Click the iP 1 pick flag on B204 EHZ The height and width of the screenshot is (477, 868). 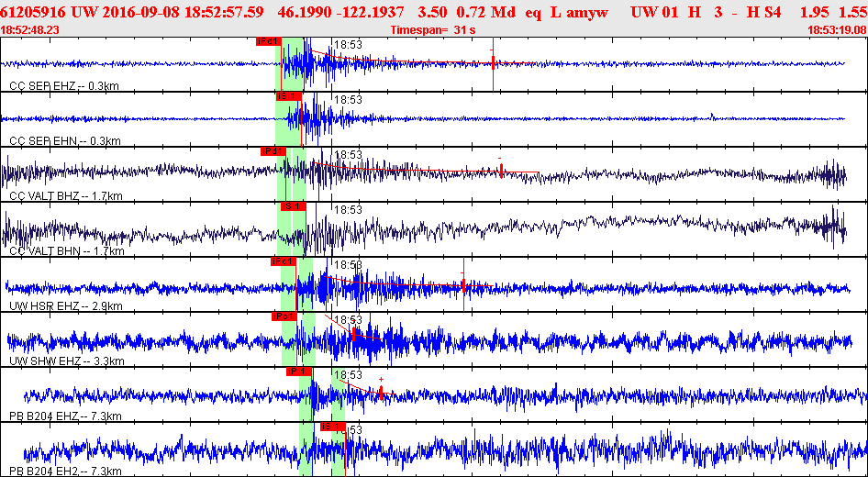(x=298, y=372)
